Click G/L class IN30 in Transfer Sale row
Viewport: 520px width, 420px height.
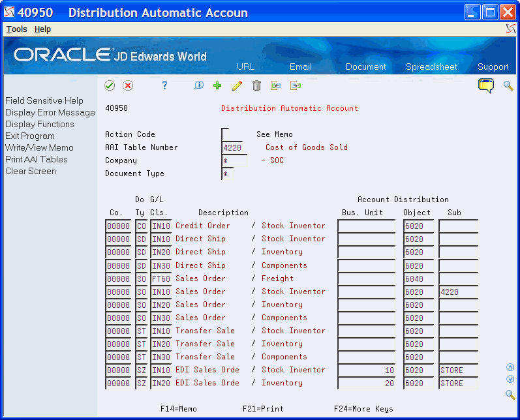(x=161, y=357)
